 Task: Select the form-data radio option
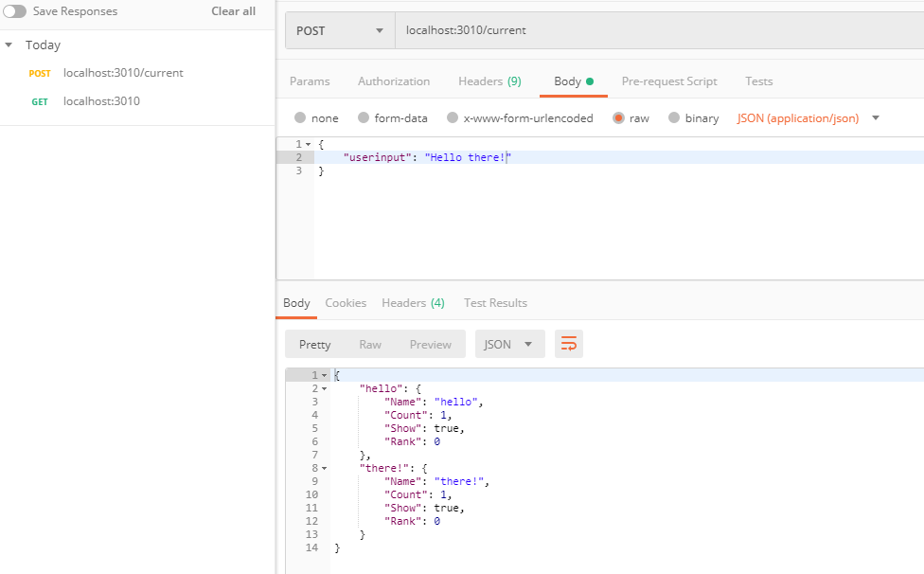coord(363,117)
